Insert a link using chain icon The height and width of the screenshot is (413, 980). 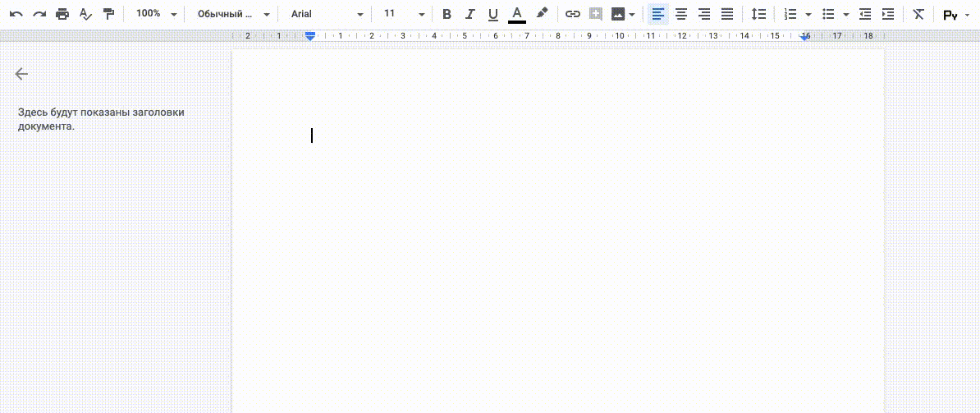coord(573,14)
